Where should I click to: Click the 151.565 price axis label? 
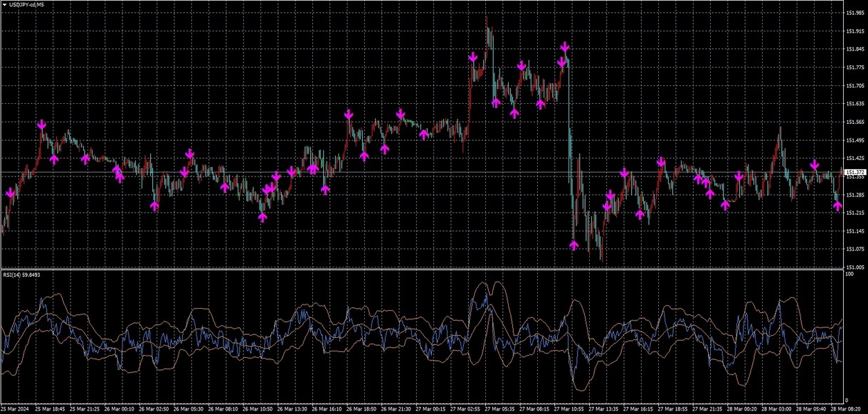point(855,122)
